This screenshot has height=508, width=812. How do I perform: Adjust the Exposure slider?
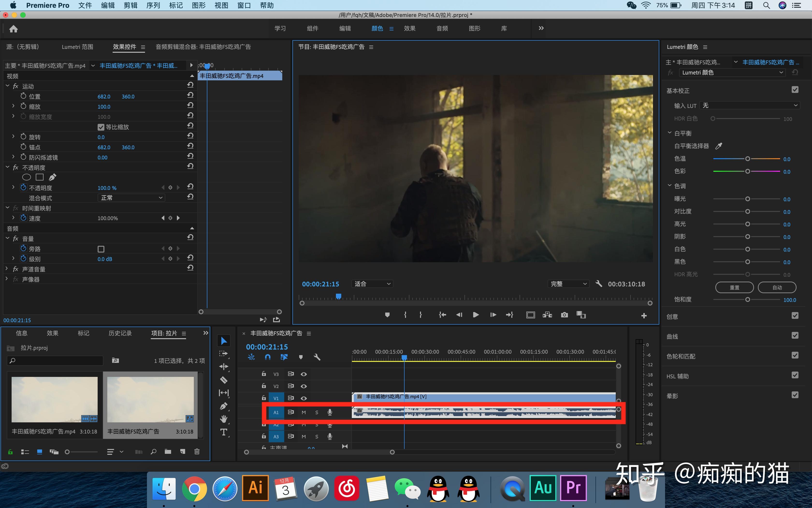[x=747, y=199]
